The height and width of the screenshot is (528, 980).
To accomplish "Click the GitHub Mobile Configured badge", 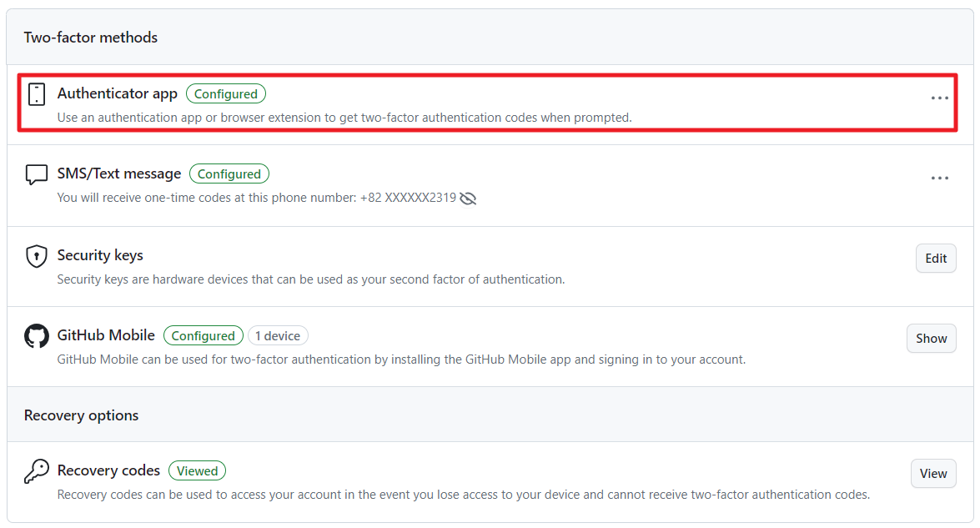I will (x=204, y=335).
